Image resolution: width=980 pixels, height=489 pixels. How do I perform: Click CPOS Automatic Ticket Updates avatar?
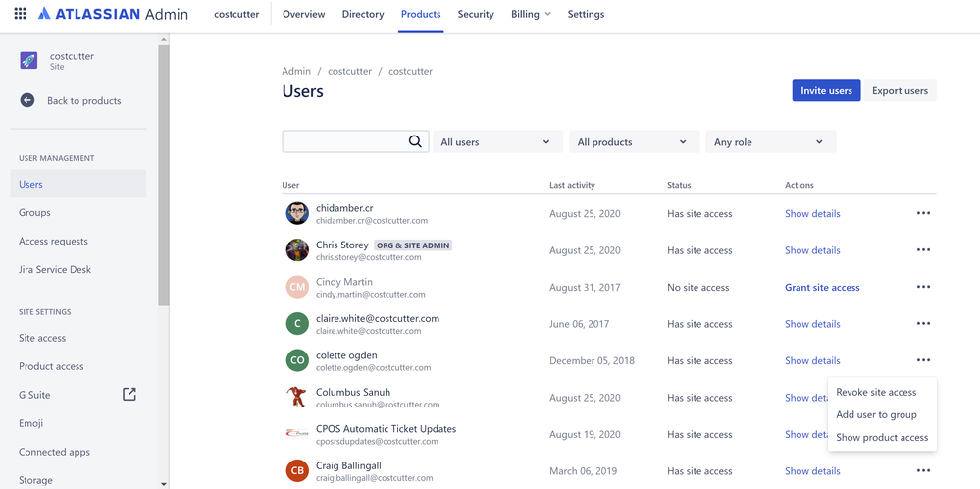coord(297,434)
